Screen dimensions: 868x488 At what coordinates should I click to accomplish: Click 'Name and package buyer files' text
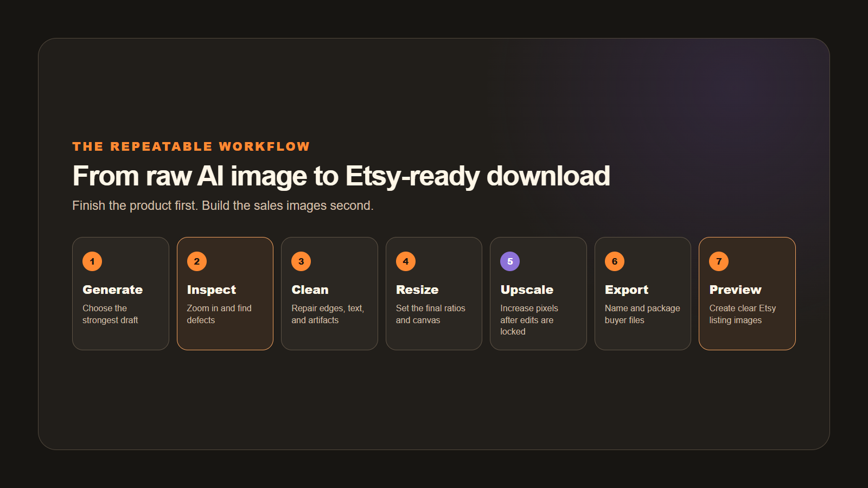coord(642,314)
